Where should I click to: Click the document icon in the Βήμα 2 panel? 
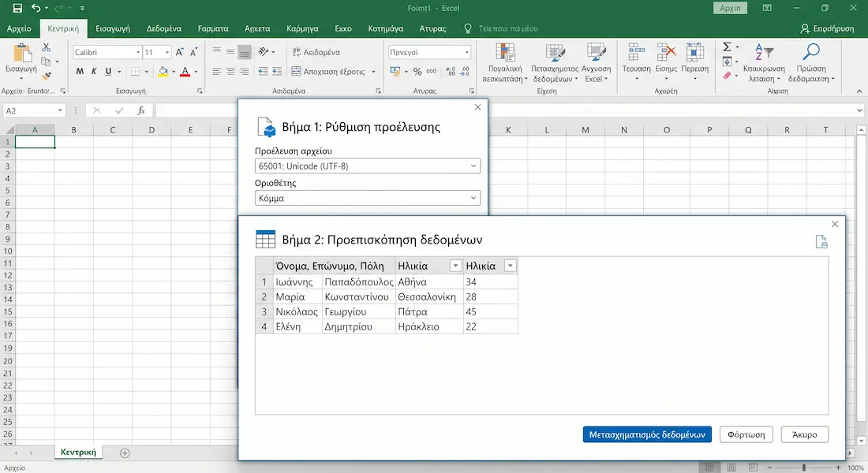(821, 242)
